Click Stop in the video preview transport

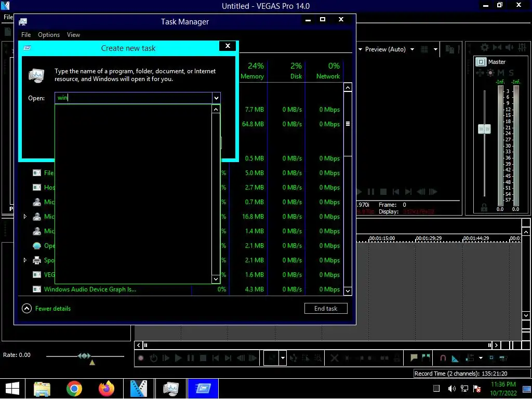(x=383, y=192)
